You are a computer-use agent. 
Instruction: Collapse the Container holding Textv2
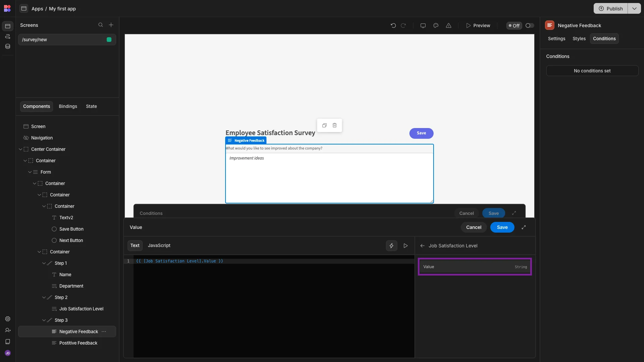point(44,206)
